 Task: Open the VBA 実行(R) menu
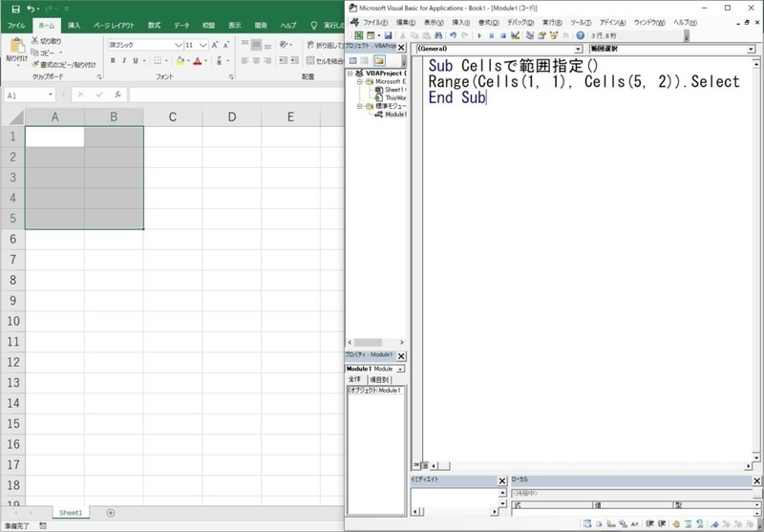[x=552, y=22]
